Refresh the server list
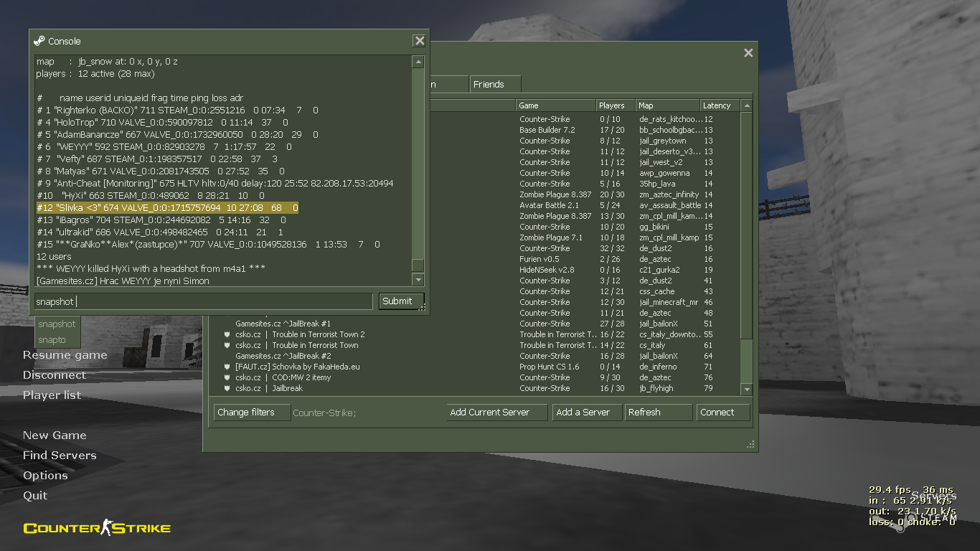This screenshot has height=551, width=980. 658,413
